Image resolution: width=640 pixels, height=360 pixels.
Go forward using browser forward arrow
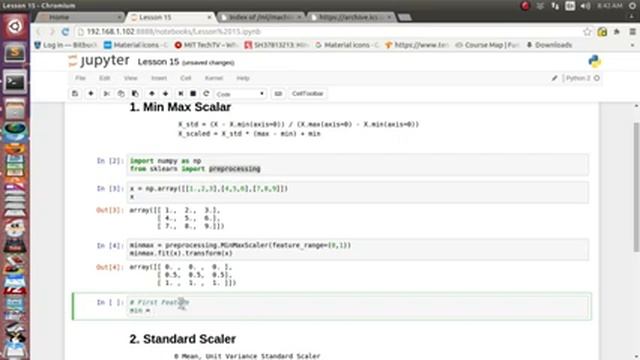(52, 31)
